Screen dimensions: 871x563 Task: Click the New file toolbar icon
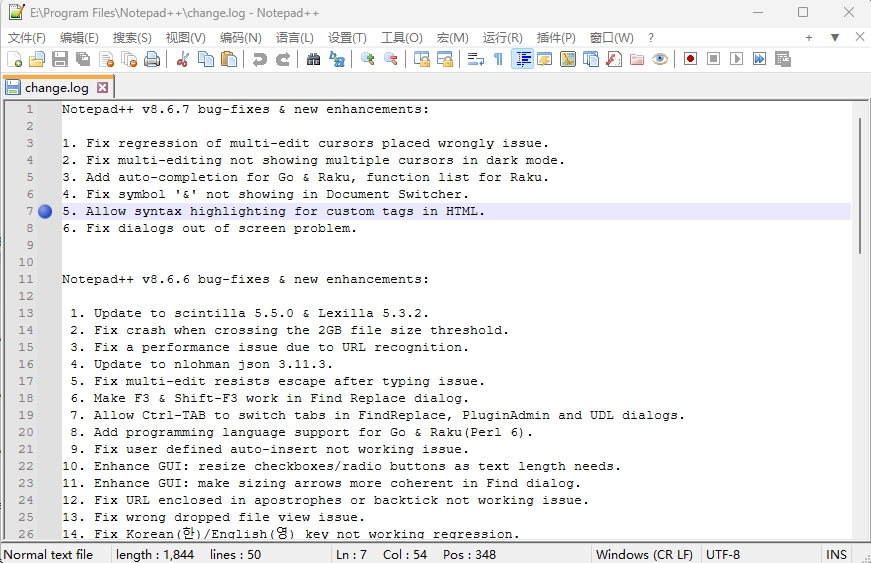click(x=14, y=60)
